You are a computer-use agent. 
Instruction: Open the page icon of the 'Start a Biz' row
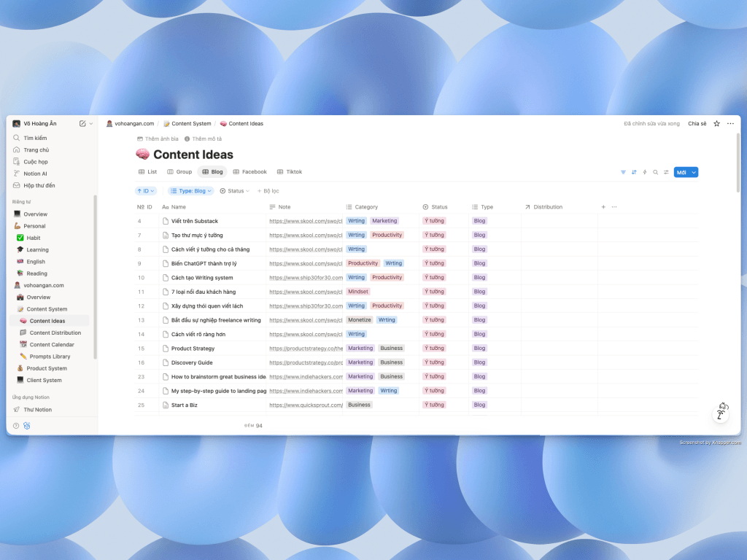tap(166, 405)
